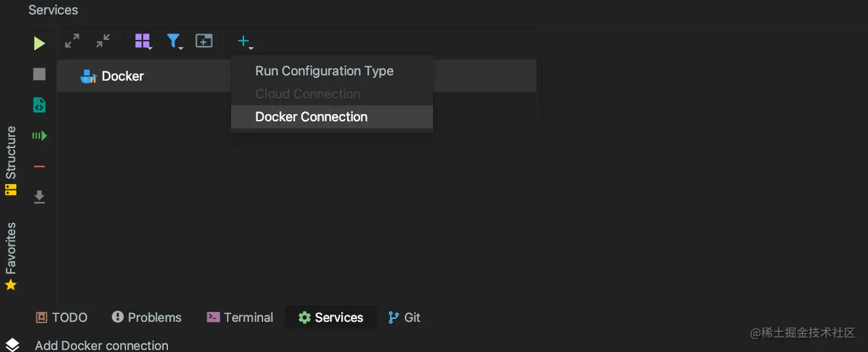Select the Docker node in services tree
The image size is (868, 352).
coord(297,76)
